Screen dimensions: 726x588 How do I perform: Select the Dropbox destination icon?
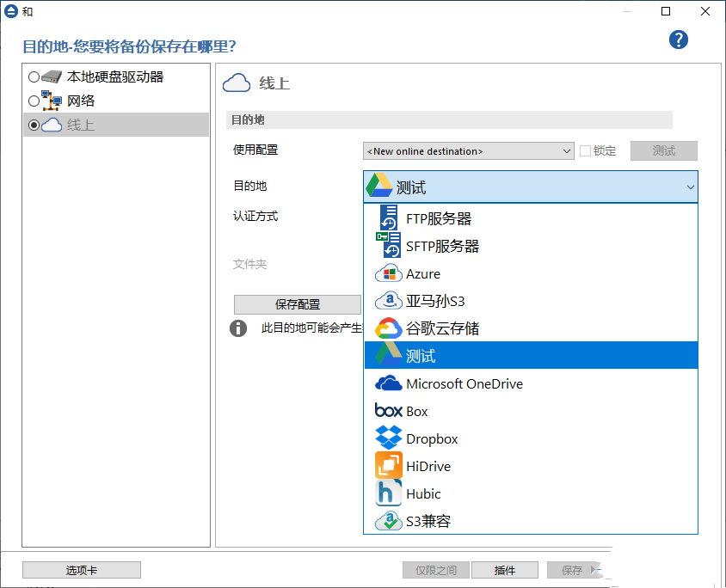(388, 438)
